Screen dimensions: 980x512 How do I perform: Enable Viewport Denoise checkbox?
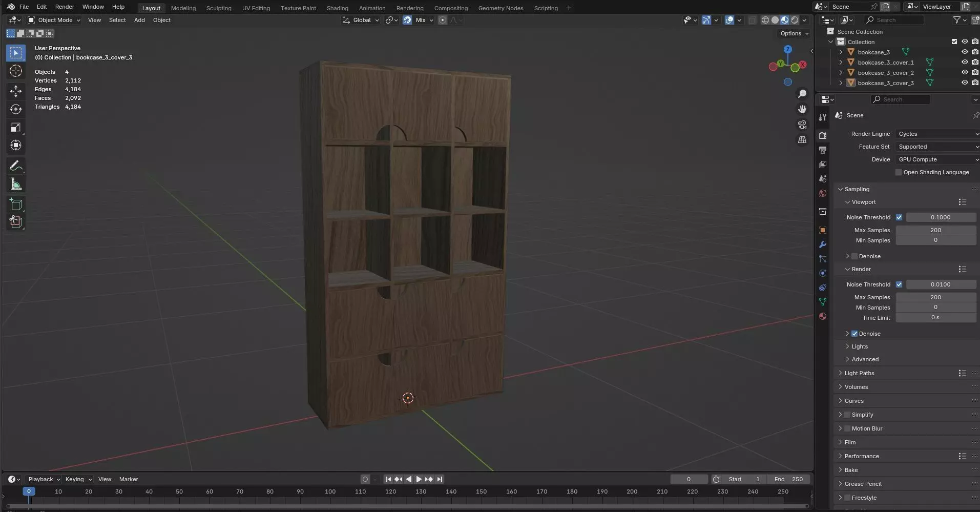(854, 256)
